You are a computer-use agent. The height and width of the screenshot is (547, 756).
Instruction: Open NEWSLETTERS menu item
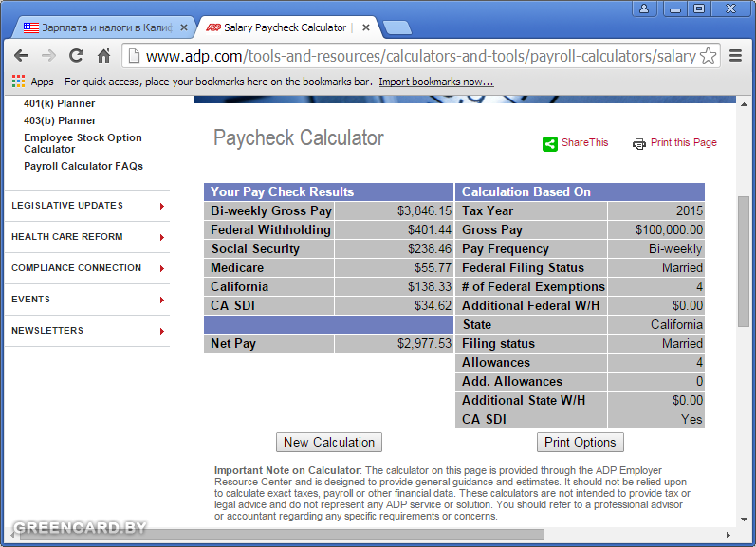coord(47,331)
